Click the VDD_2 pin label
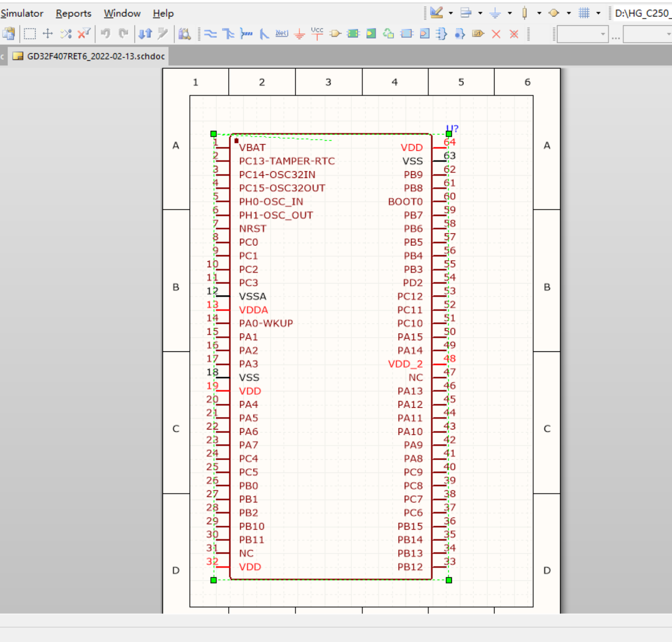672x642 pixels. point(405,364)
